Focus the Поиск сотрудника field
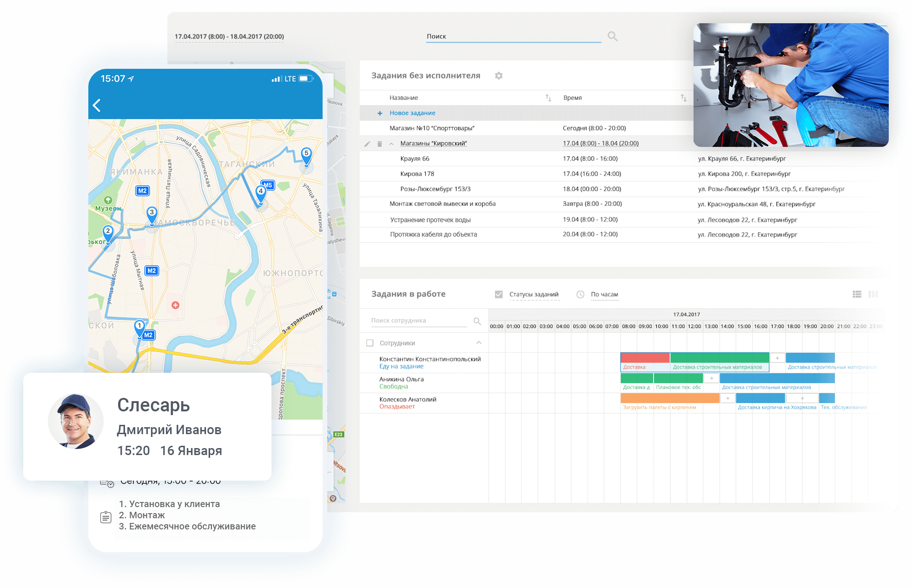This screenshot has width=912, height=588. tap(418, 321)
